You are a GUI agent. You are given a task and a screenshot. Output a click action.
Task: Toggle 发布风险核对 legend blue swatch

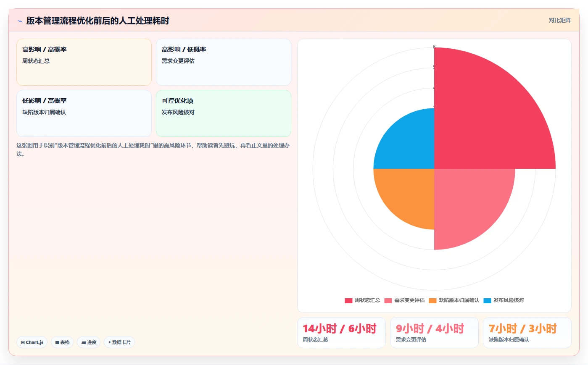point(487,300)
